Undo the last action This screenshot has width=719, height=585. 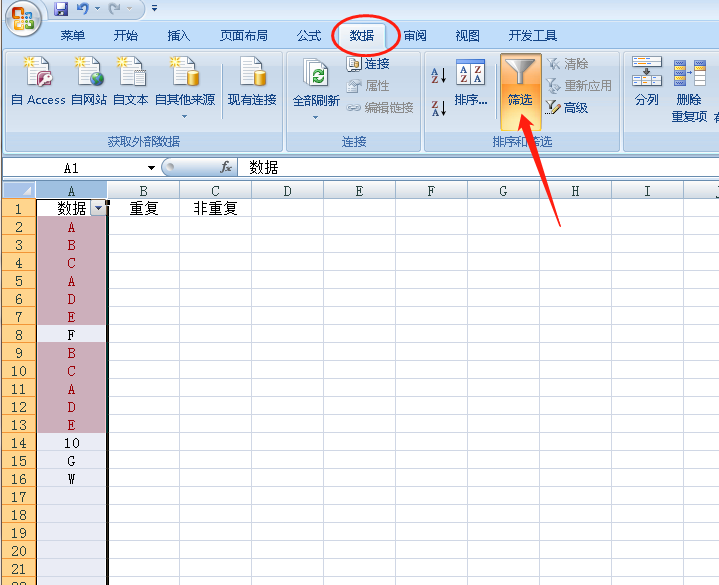tap(83, 8)
